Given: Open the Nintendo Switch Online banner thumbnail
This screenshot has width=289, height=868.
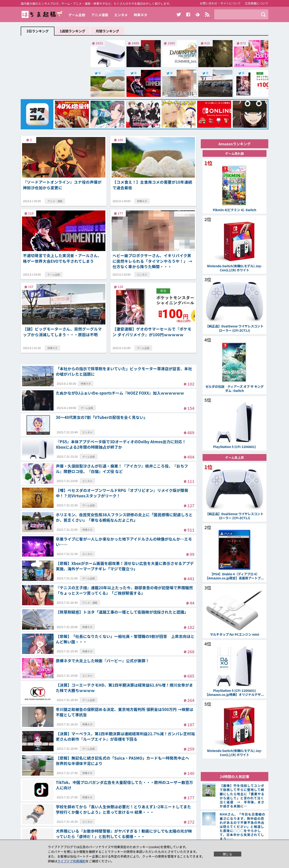Looking at the screenshot, I should tap(214, 114).
